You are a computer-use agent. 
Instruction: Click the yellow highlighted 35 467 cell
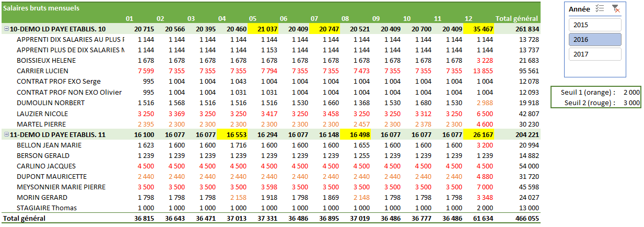(479, 29)
